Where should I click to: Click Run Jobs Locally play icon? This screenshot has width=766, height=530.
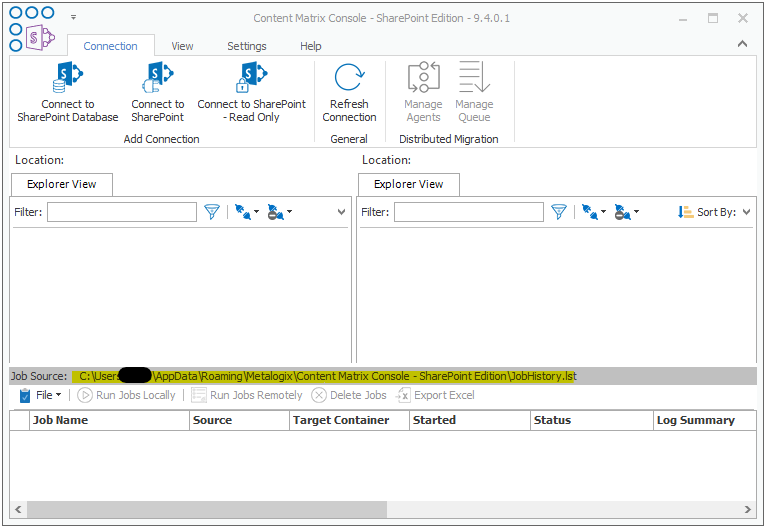[x=85, y=395]
